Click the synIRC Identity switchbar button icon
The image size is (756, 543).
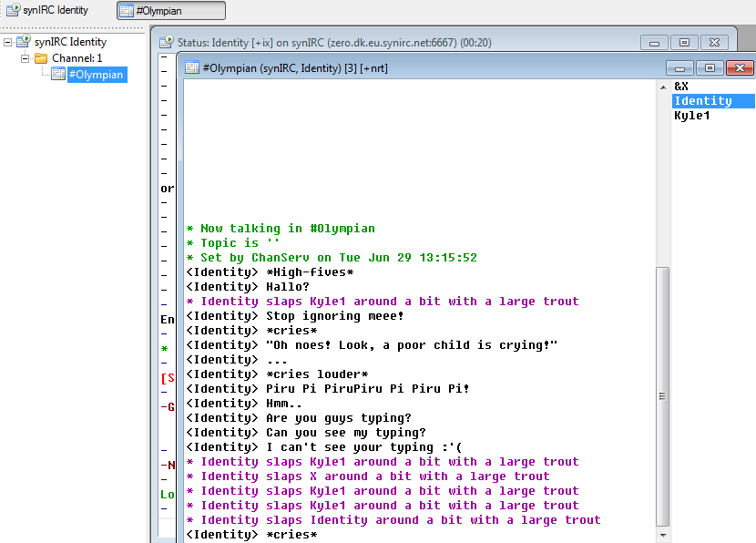point(13,10)
